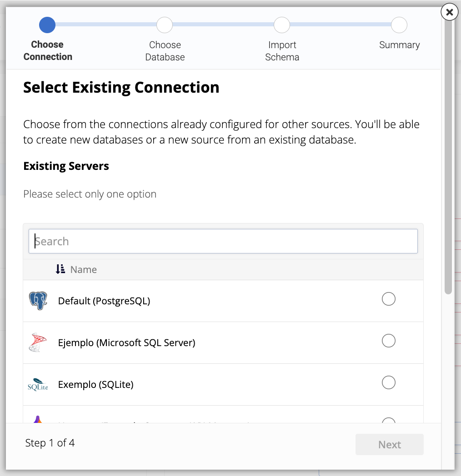
Task: Click the Next button
Action: (x=389, y=444)
